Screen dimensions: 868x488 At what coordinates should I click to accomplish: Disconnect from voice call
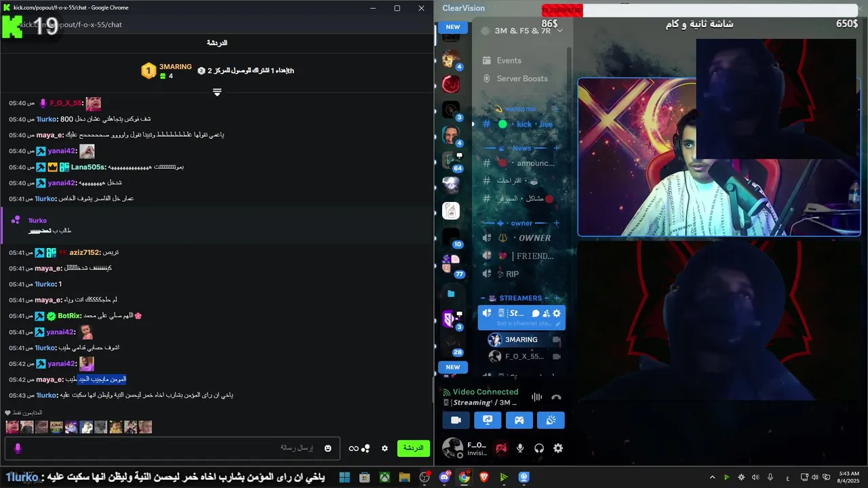tap(557, 397)
